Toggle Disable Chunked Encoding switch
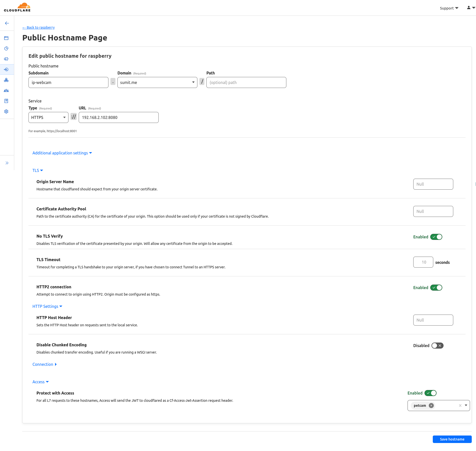Screen dimensions: 476x451 point(437,346)
